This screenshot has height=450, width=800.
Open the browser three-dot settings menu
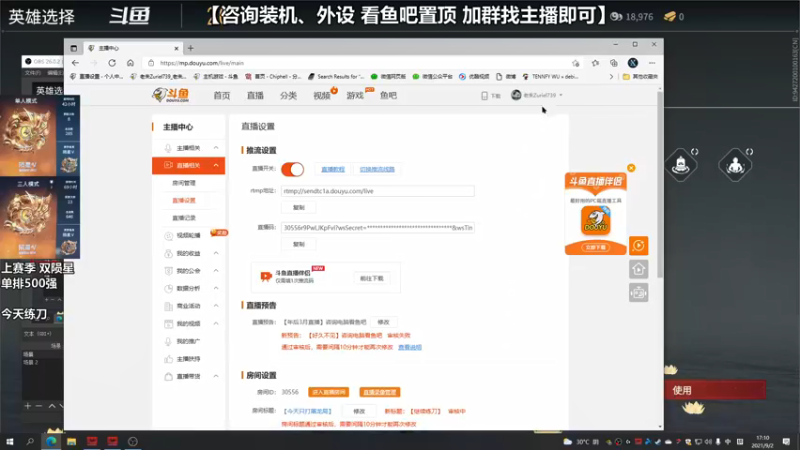click(x=652, y=63)
